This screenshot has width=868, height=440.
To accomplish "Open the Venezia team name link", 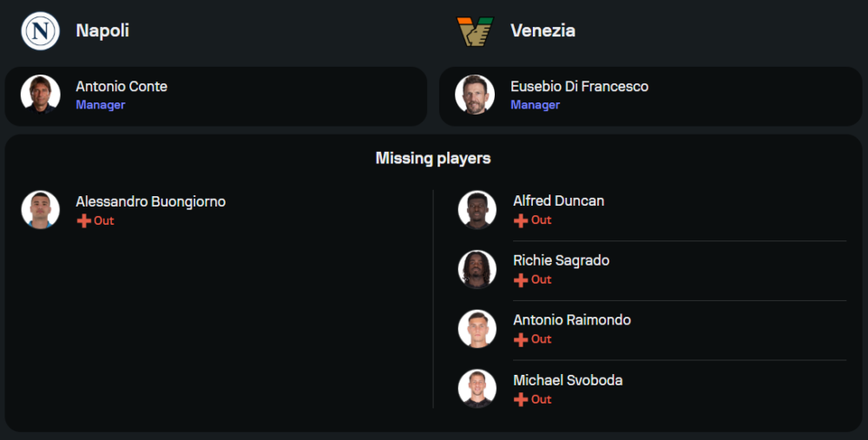I will [542, 30].
